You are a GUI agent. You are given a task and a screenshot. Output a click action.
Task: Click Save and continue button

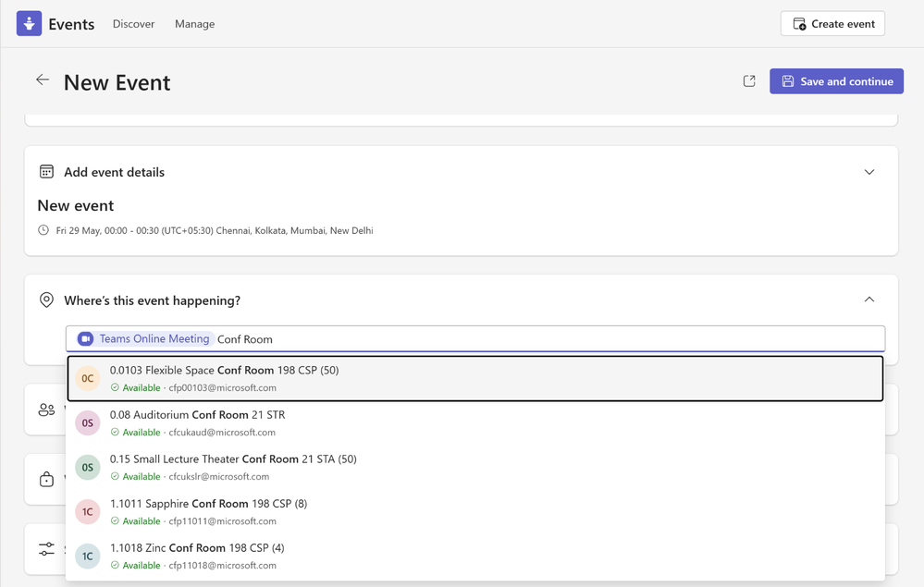(836, 81)
